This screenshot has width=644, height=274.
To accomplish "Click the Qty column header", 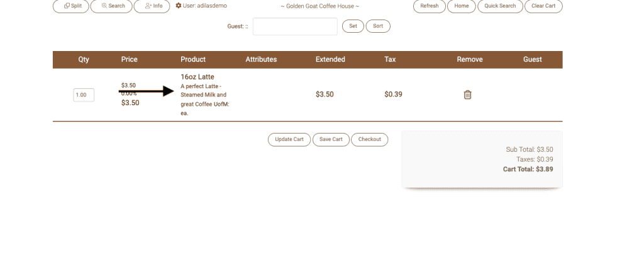I will (84, 59).
